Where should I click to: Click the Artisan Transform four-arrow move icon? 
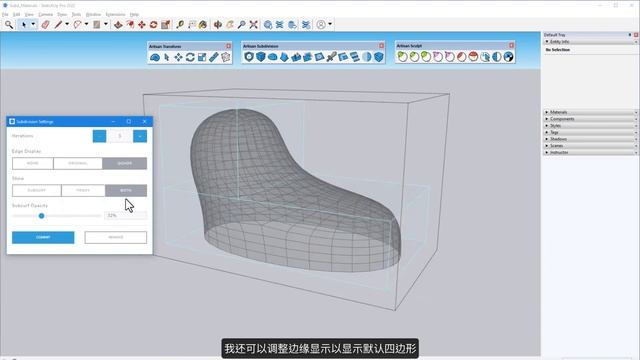pos(178,57)
